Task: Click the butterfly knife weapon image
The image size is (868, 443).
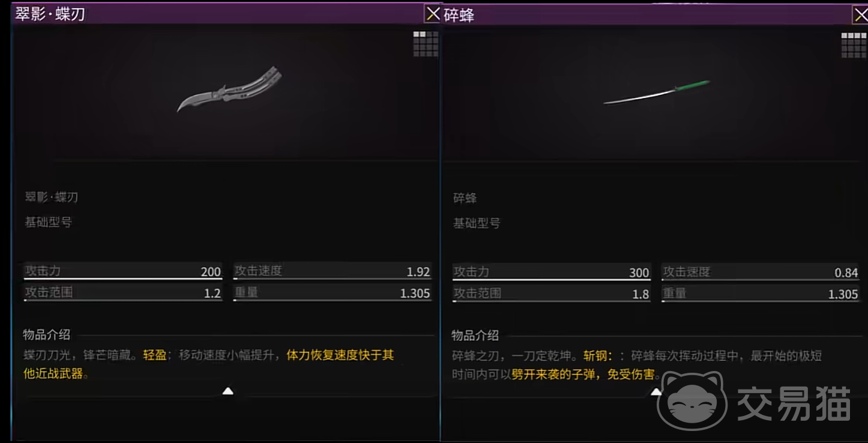Action: 229,89
